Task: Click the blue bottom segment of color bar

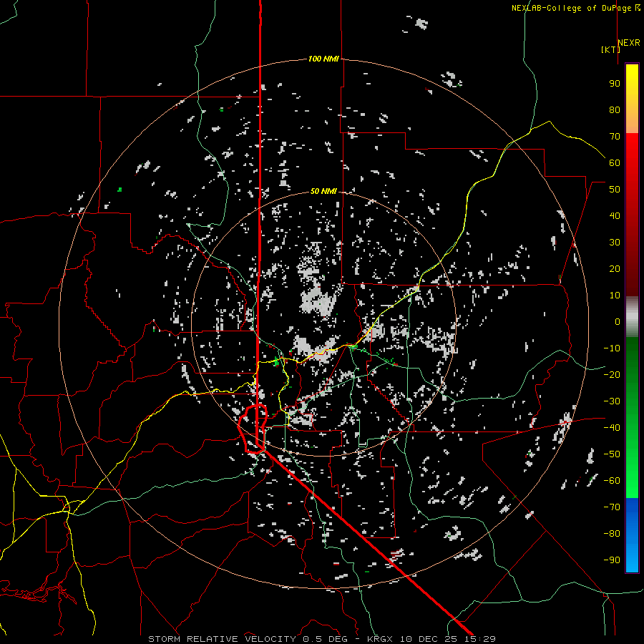Action: 632,535
